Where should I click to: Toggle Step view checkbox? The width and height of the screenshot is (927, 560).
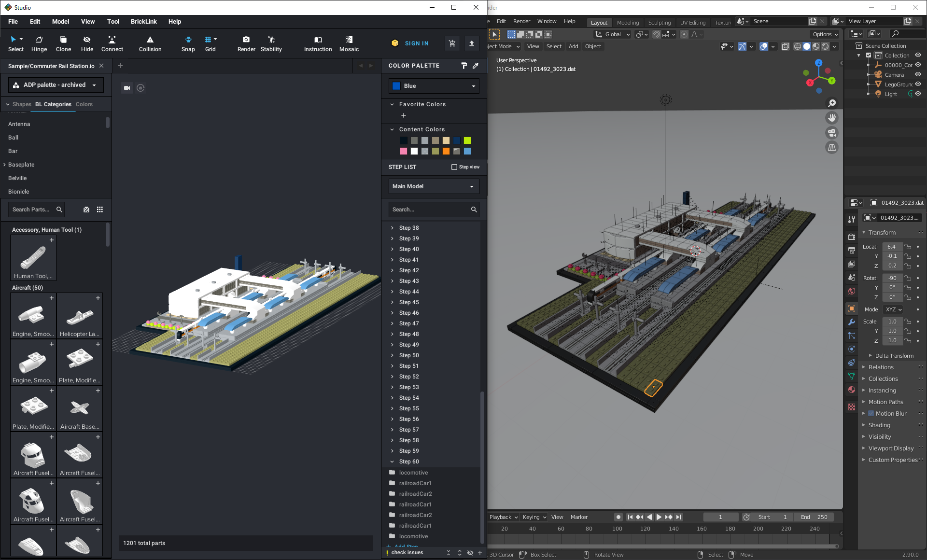coord(454,168)
